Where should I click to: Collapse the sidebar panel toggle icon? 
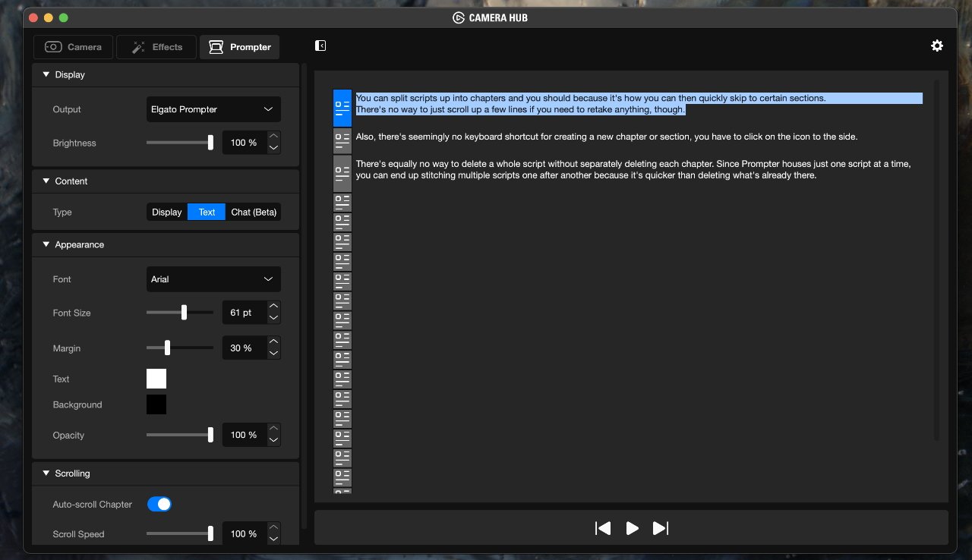coord(320,46)
